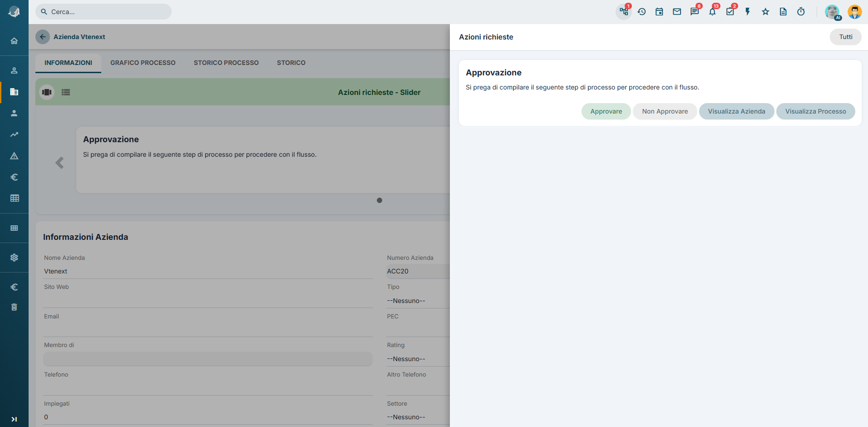The height and width of the screenshot is (427, 868).
Task: Click the Cerca search field
Action: (x=104, y=12)
